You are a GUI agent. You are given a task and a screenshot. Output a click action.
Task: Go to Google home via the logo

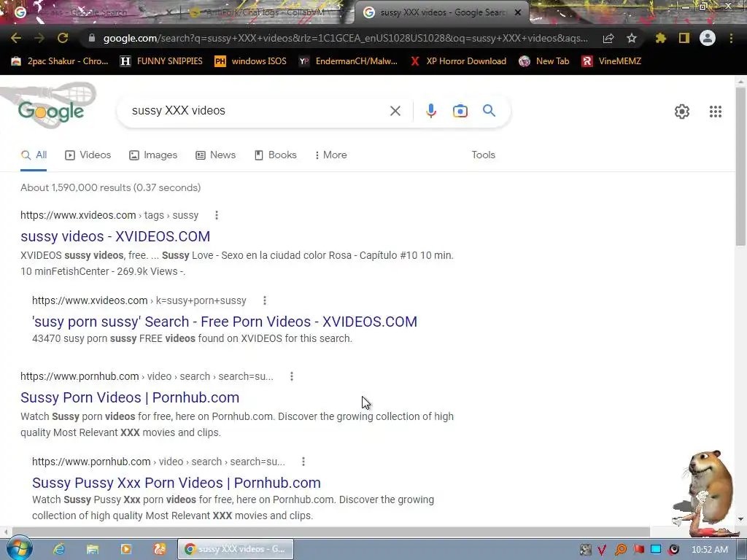pos(51,111)
